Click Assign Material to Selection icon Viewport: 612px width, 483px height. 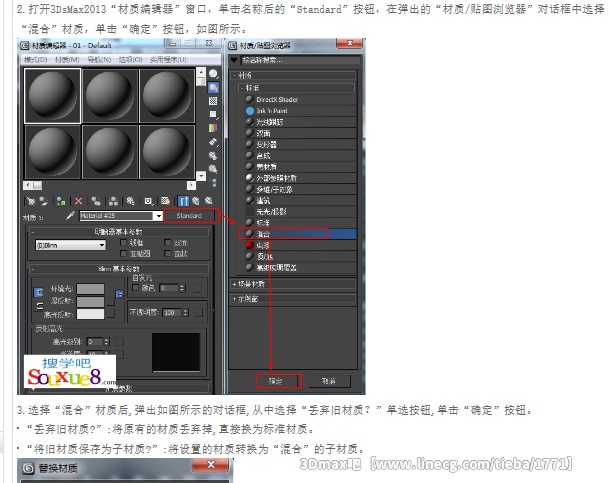point(61,201)
